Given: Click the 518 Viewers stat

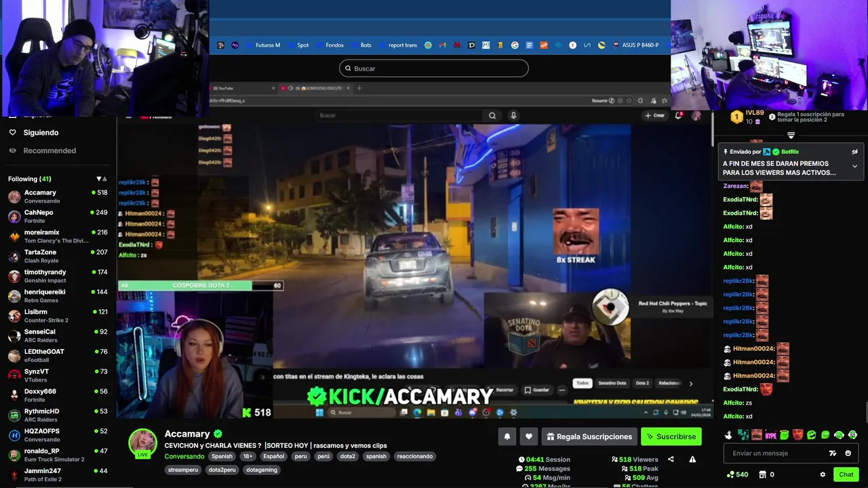Looking at the screenshot, I should [635, 460].
